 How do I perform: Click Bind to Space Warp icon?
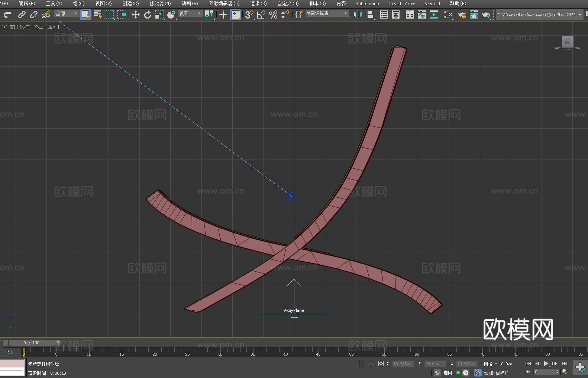[46, 14]
